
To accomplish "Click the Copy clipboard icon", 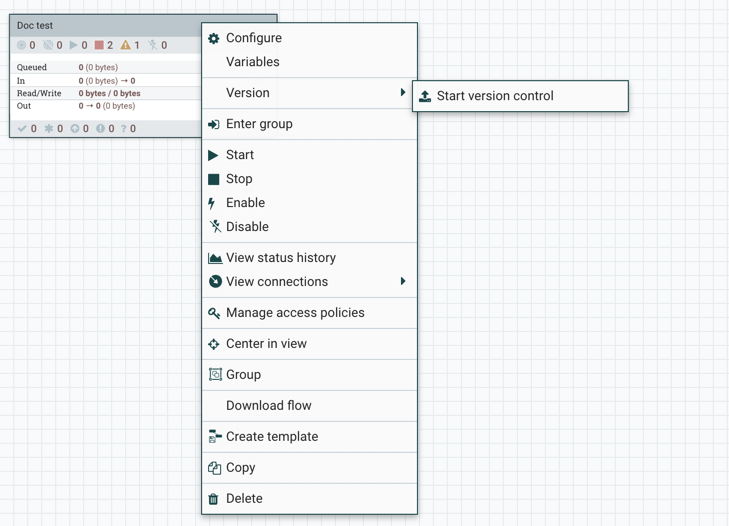I will pyautogui.click(x=214, y=468).
